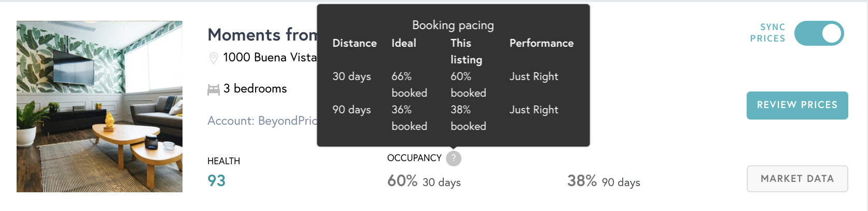Select the health score 93
The width and height of the screenshot is (868, 211).
point(217,181)
